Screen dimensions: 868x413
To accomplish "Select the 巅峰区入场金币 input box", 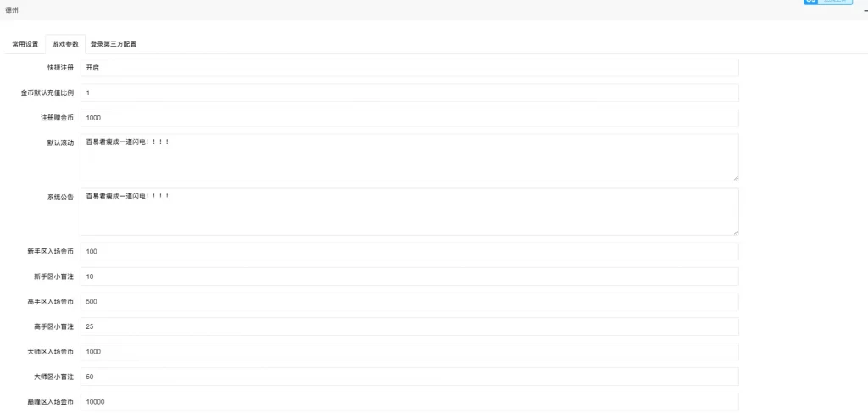I will [409, 401].
